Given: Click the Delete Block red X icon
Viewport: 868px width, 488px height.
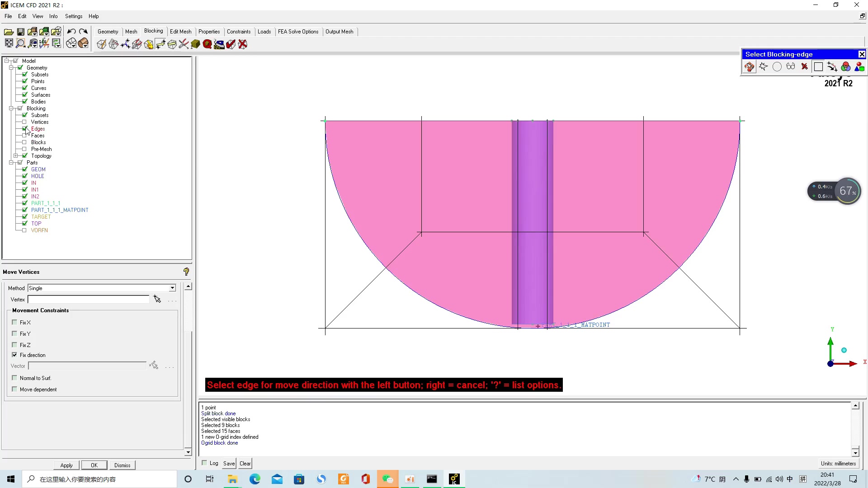Looking at the screenshot, I should pyautogui.click(x=243, y=44).
